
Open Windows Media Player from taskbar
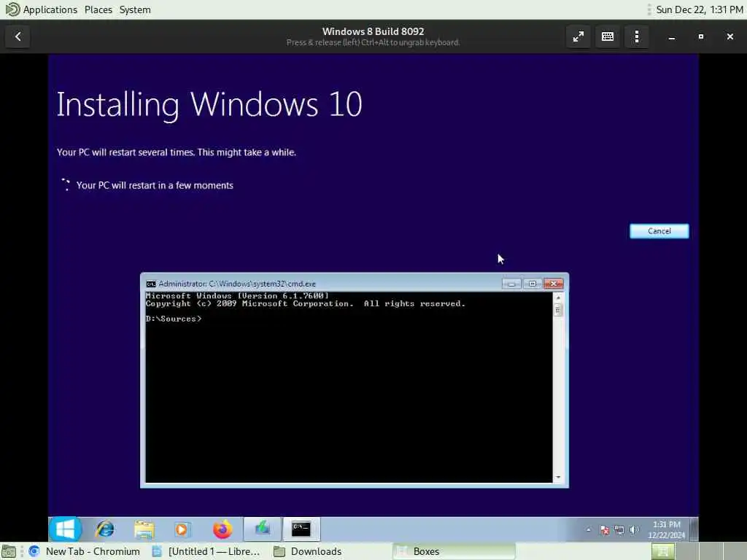[x=182, y=529]
